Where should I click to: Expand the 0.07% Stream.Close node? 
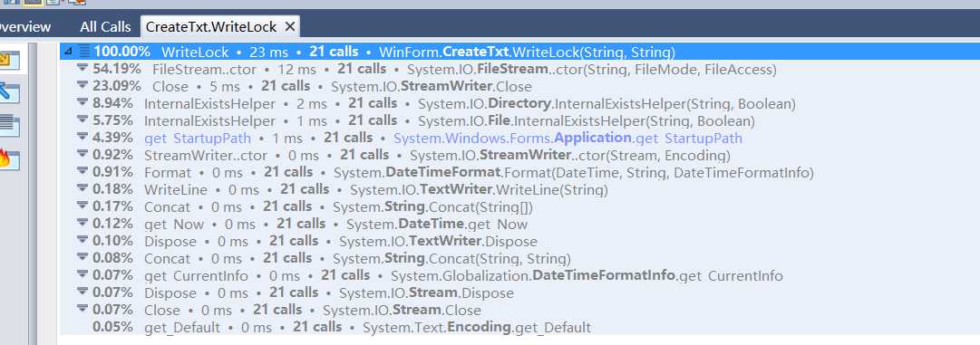pos(82,309)
